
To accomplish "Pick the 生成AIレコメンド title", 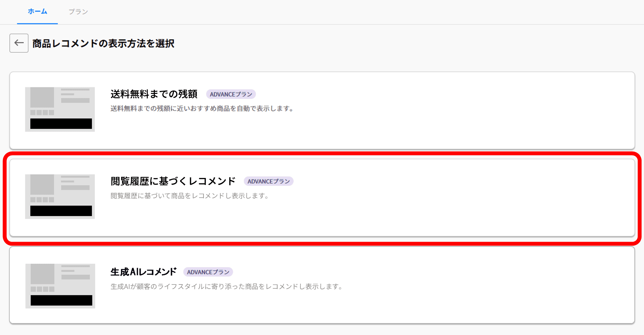I will 143,272.
